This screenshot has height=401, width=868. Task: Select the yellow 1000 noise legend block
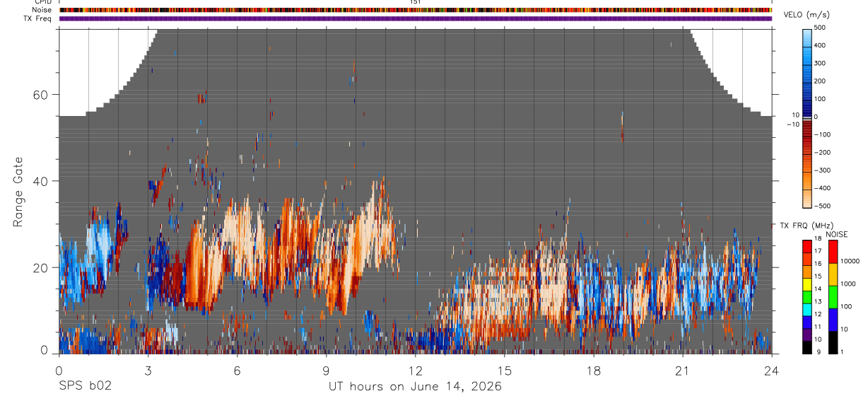click(x=833, y=274)
